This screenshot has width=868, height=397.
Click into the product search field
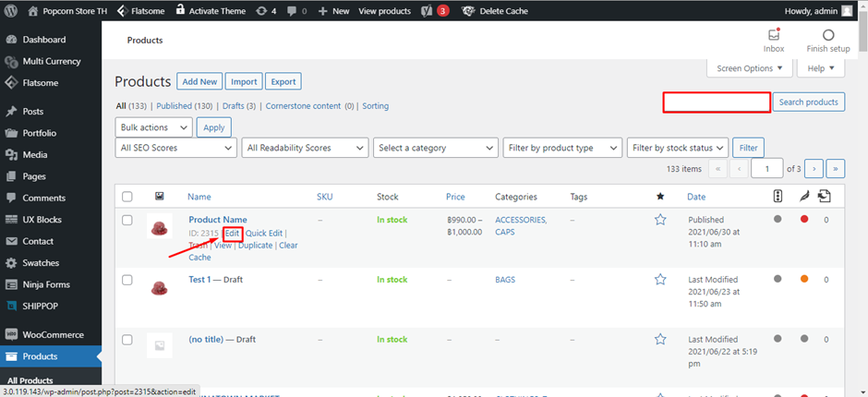pyautogui.click(x=717, y=102)
